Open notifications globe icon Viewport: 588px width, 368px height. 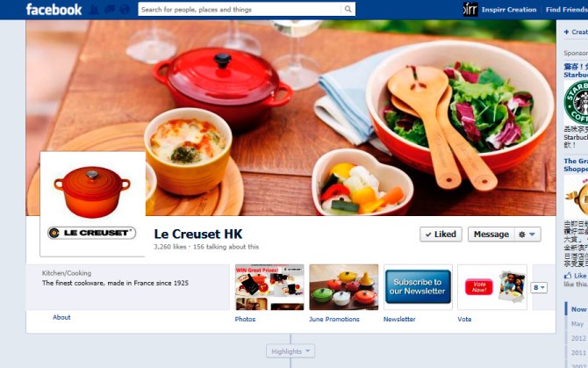click(125, 10)
